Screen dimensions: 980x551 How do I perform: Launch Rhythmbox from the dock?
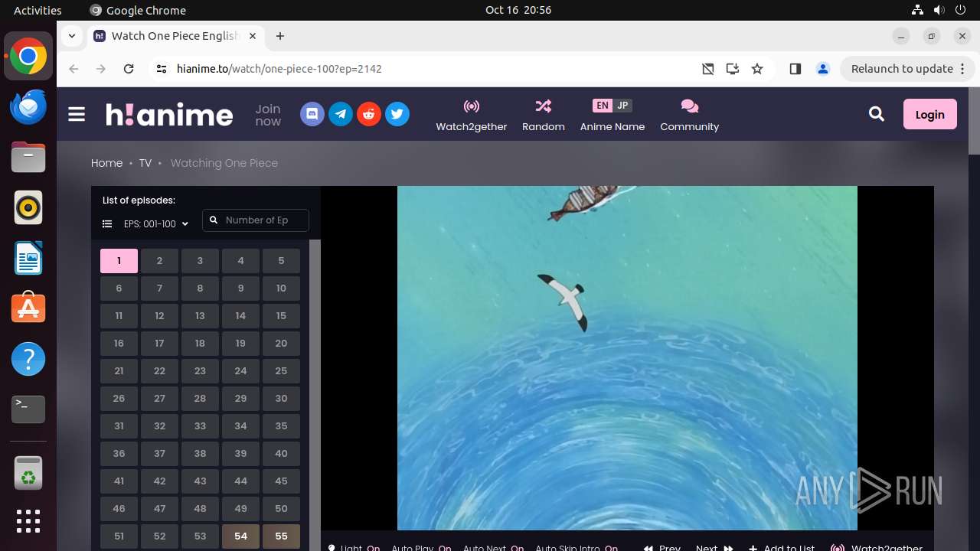click(28, 207)
